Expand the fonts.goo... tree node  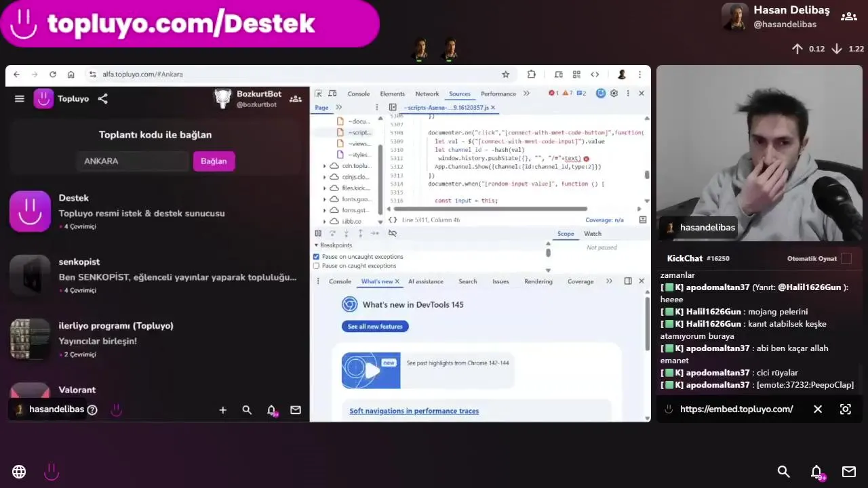pos(325,199)
